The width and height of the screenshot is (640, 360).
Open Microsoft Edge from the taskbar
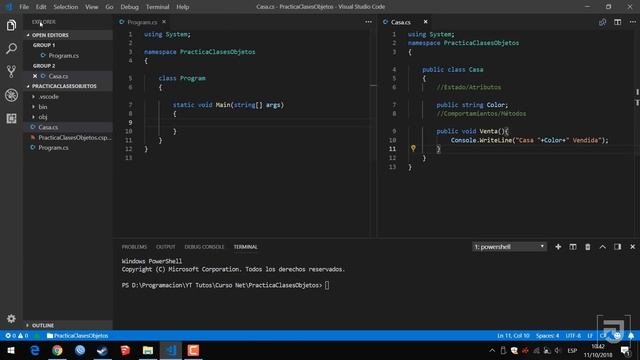35,350
